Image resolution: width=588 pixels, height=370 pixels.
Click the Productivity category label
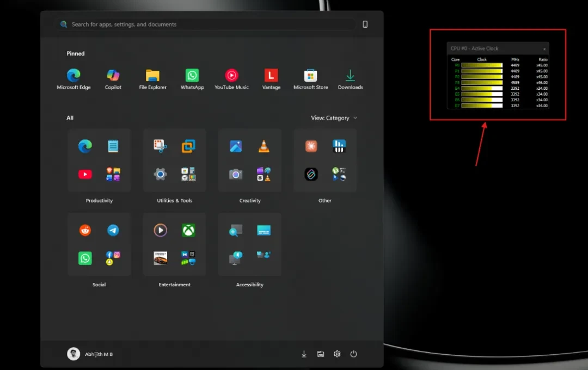pyautogui.click(x=100, y=201)
